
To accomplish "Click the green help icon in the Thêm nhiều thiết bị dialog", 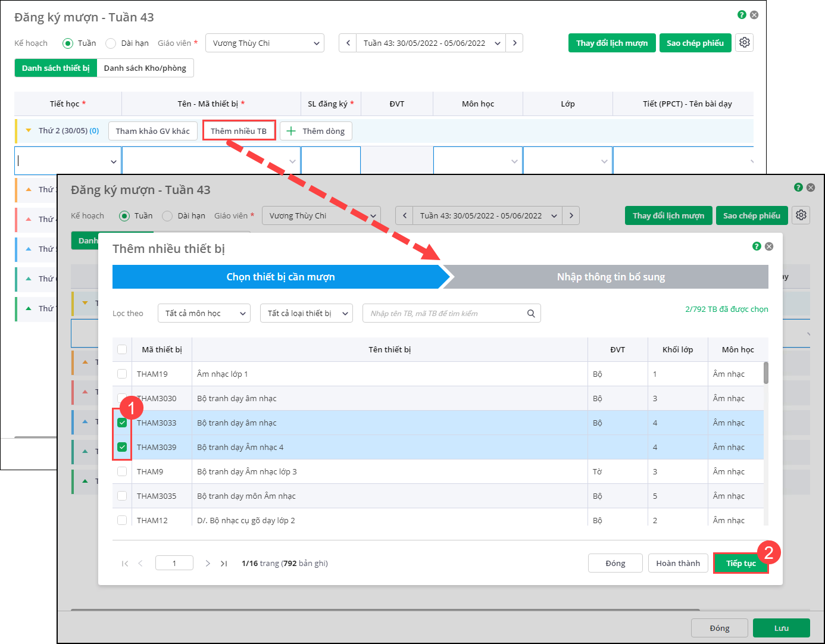I will pyautogui.click(x=757, y=246).
